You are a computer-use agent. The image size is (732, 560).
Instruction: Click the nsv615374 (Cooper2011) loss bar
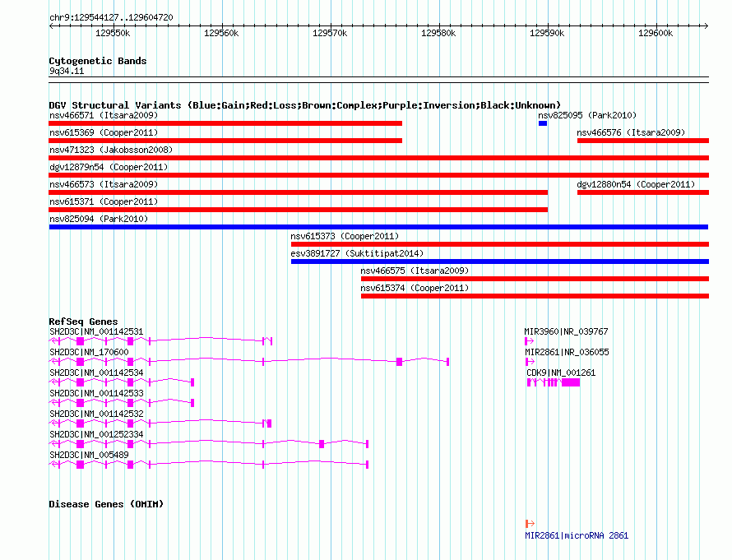(535, 296)
